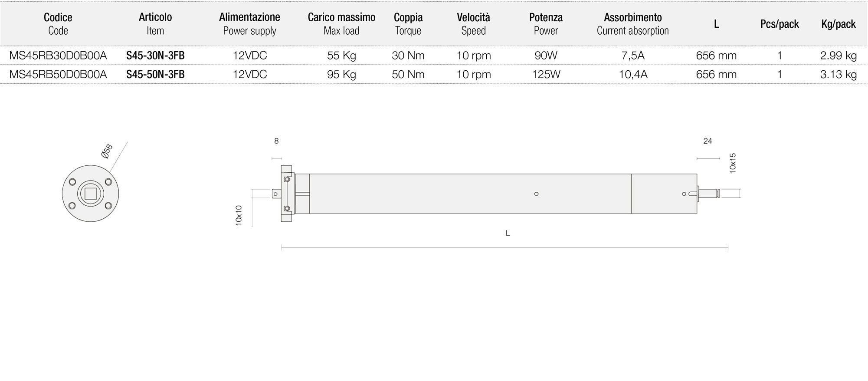The width and height of the screenshot is (868, 381).
Task: Select the Carico massimo / Max load header
Action: tap(341, 24)
